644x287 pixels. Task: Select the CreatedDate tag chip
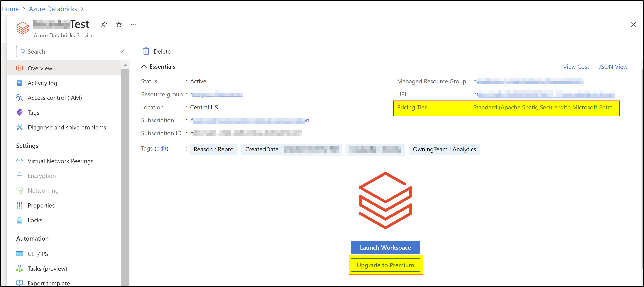291,149
